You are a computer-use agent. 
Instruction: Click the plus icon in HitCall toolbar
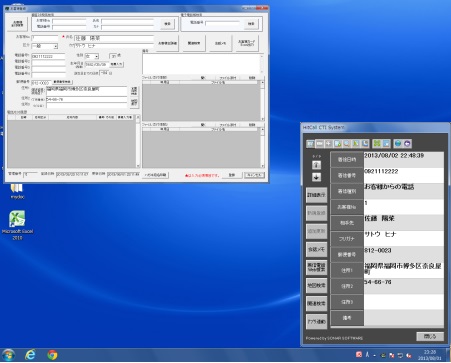pos(329,143)
